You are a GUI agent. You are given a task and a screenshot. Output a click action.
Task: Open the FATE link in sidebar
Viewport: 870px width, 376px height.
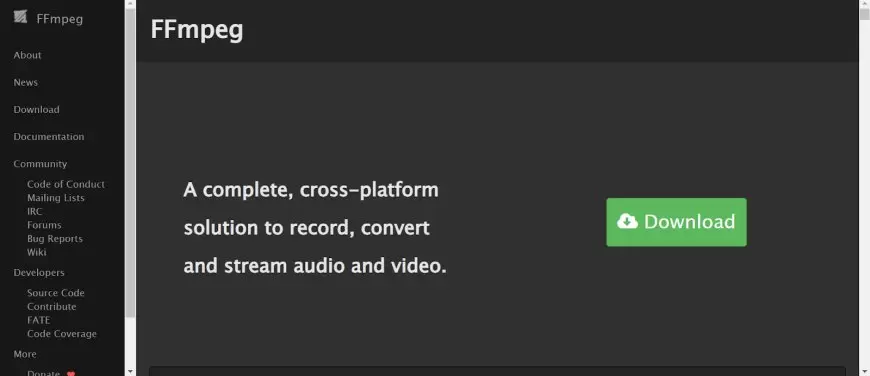pos(39,320)
